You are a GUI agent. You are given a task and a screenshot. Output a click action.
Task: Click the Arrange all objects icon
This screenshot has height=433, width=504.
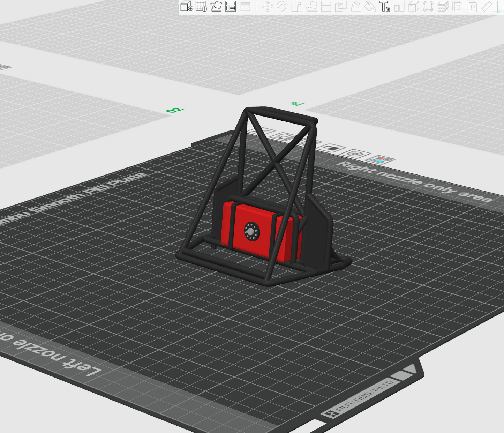pyautogui.click(x=231, y=6)
